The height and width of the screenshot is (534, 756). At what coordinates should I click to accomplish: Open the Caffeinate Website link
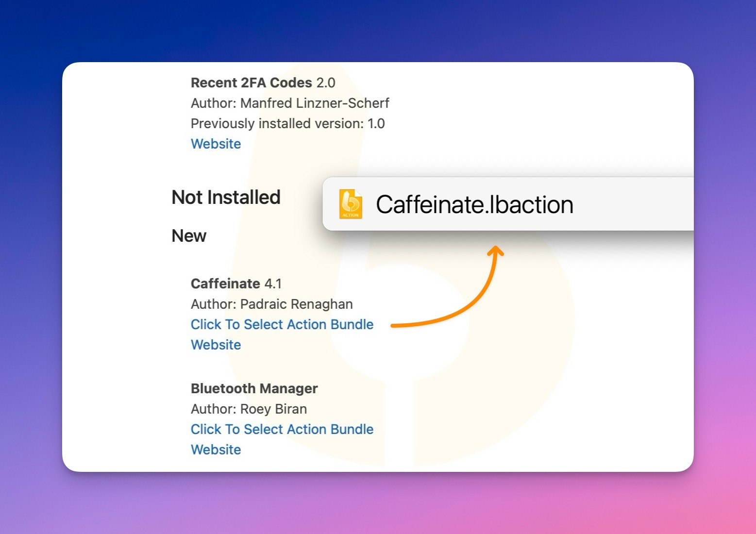tap(216, 345)
